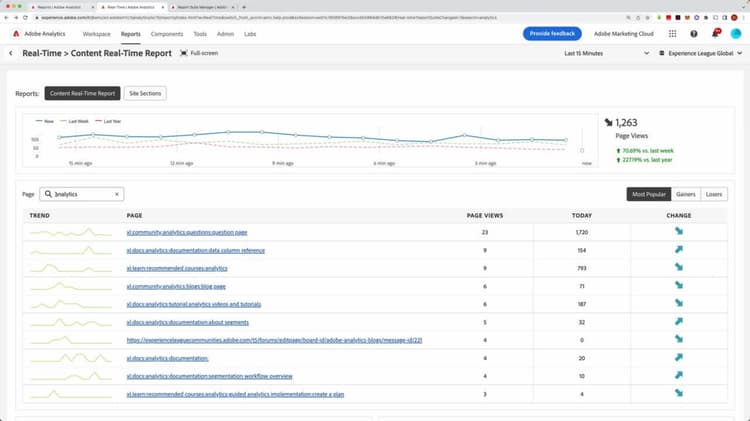Viewport: 750px width, 421px height.
Task: Click the TREND column header
Action: pos(39,216)
